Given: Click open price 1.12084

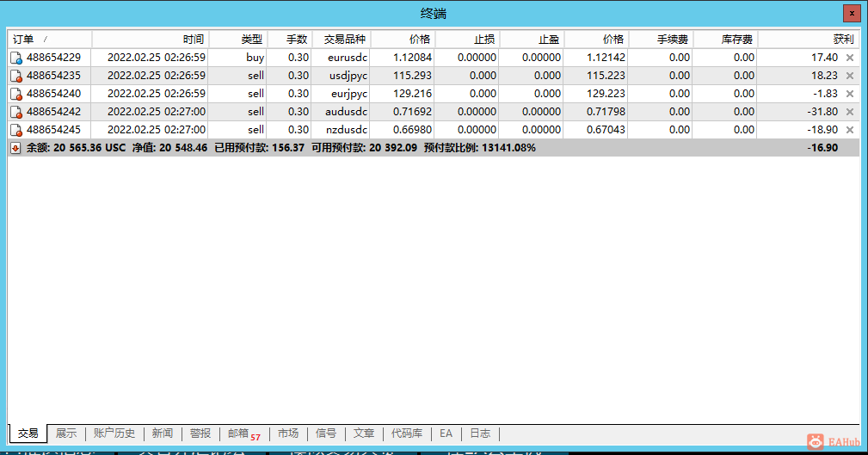Looking at the screenshot, I should 412,58.
